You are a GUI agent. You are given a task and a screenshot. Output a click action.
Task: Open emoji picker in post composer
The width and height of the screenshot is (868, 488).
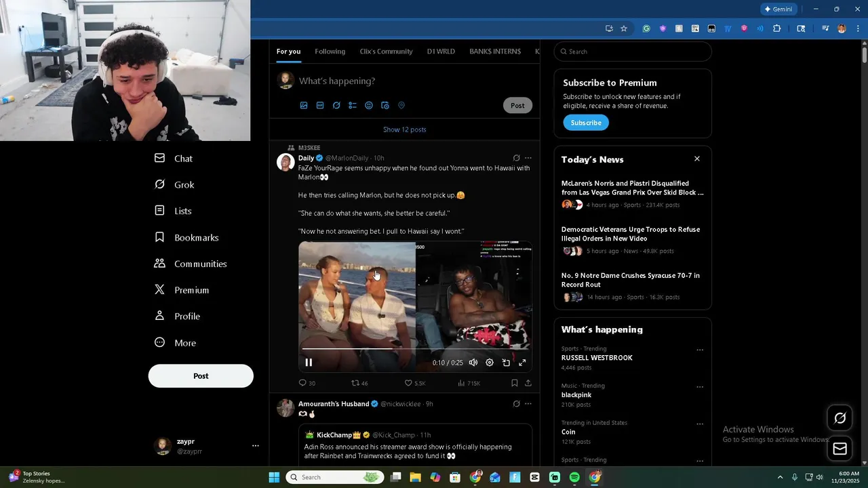click(369, 106)
